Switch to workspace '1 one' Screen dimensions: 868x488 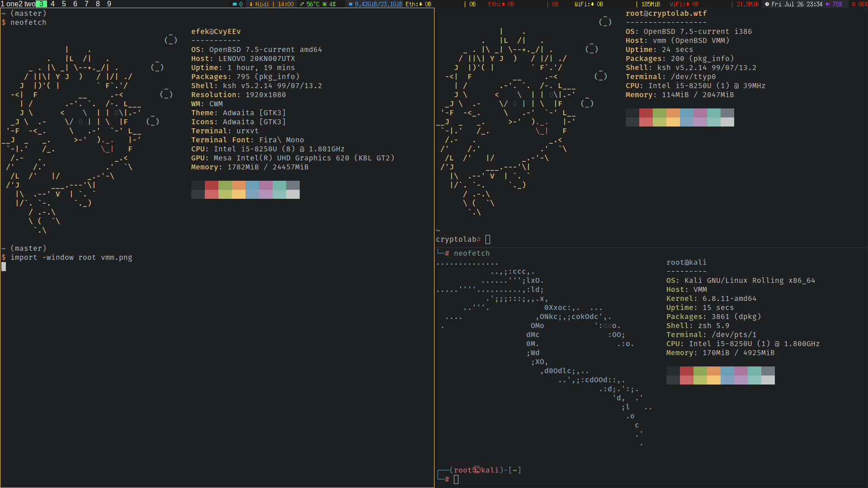click(x=9, y=4)
